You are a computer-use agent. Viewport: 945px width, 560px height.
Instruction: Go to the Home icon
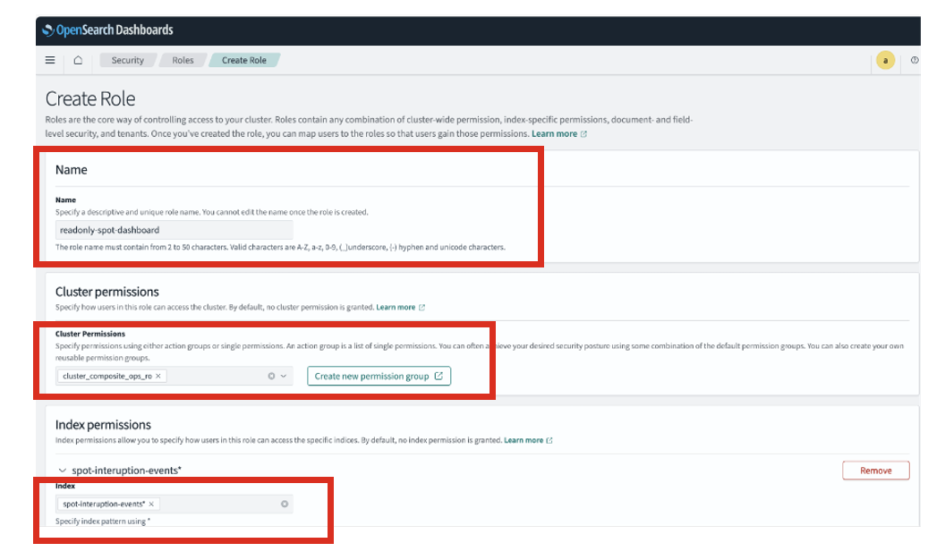78,61
